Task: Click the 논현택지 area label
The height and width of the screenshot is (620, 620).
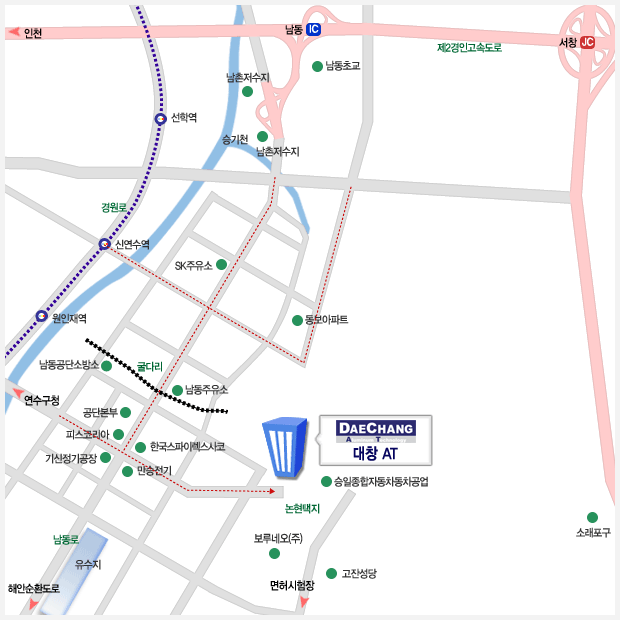Action: 302,509
